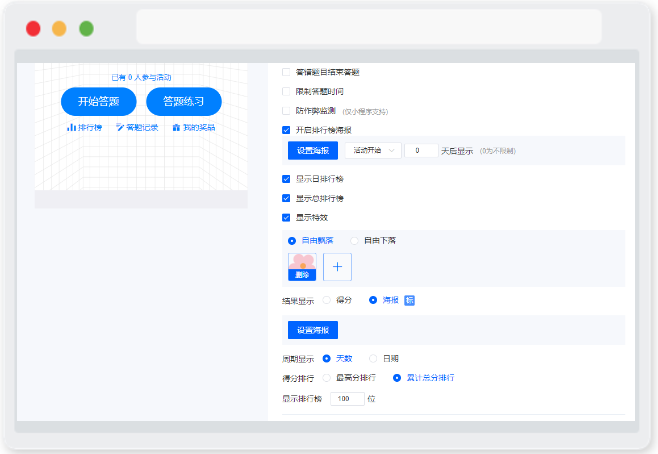The width and height of the screenshot is (658, 454).
Task: Click the plus tile to add effect image
Action: (337, 267)
